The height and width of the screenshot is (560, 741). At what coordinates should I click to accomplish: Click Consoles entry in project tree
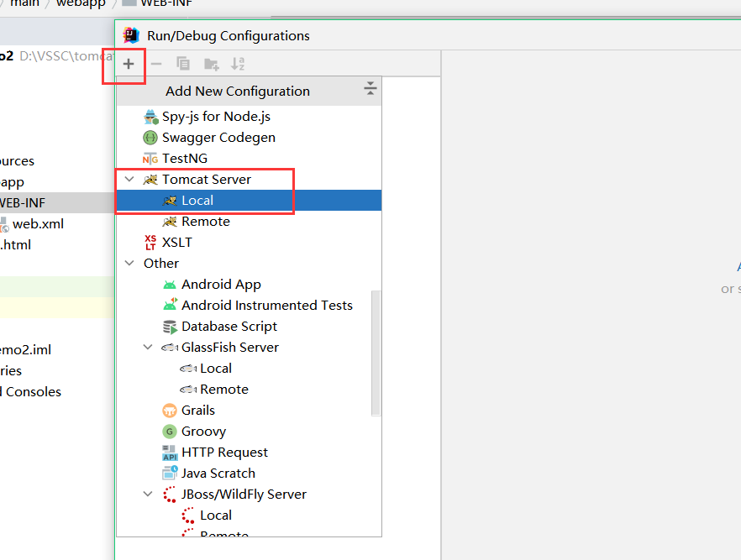pyautogui.click(x=31, y=392)
